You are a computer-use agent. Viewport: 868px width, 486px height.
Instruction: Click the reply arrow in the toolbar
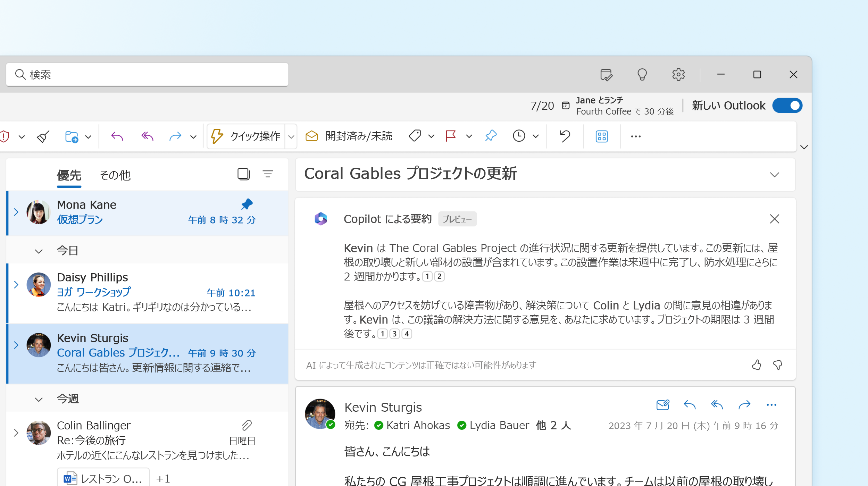pyautogui.click(x=117, y=136)
